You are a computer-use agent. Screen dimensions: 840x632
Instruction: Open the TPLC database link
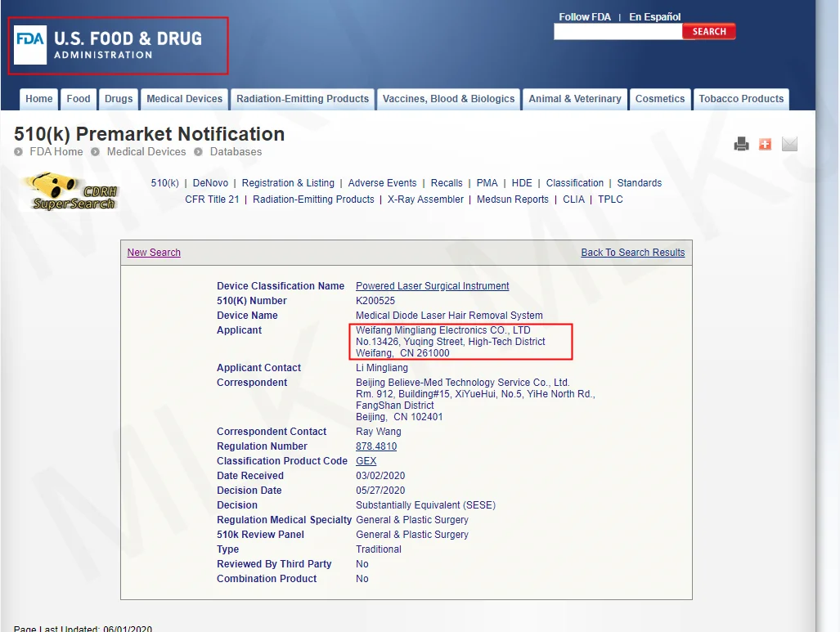(x=610, y=199)
